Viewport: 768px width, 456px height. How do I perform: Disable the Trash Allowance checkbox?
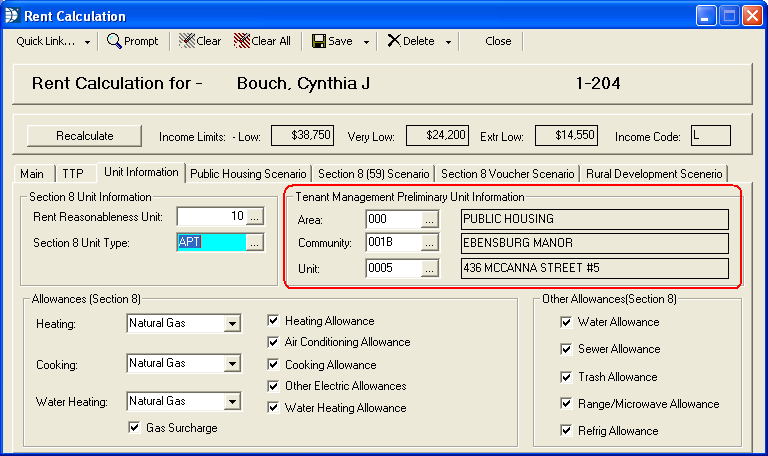point(567,377)
